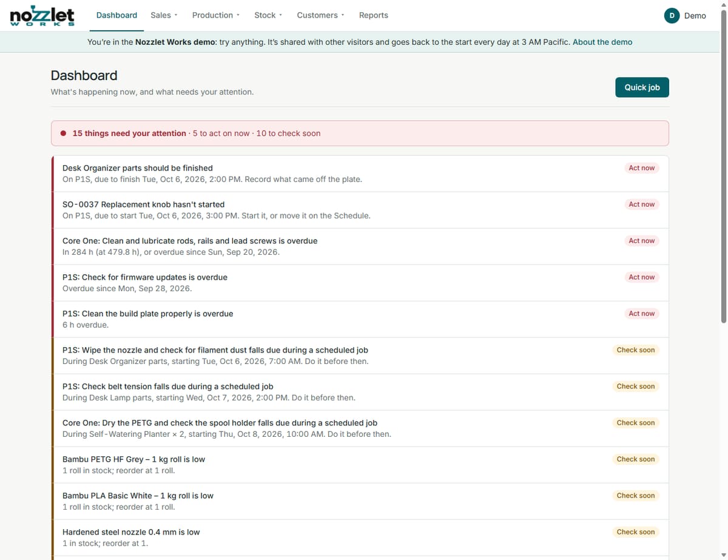Image resolution: width=728 pixels, height=560 pixels.
Task: Click the page scrollbar thumb
Action: click(723, 165)
